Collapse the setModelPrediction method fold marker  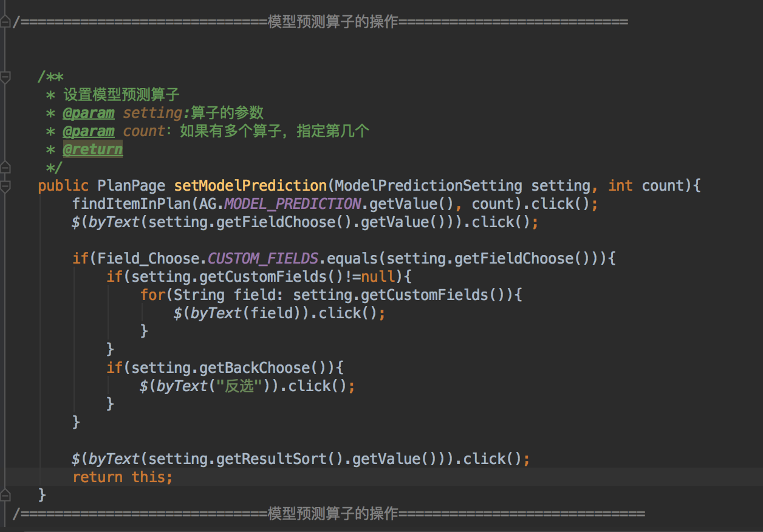point(5,185)
